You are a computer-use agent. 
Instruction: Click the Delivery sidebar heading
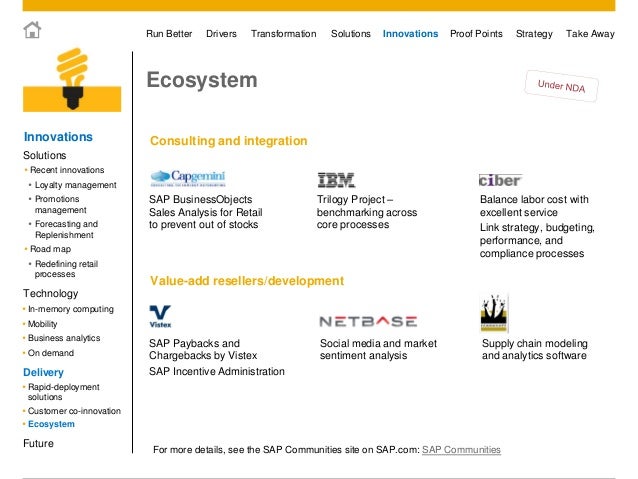(x=44, y=372)
